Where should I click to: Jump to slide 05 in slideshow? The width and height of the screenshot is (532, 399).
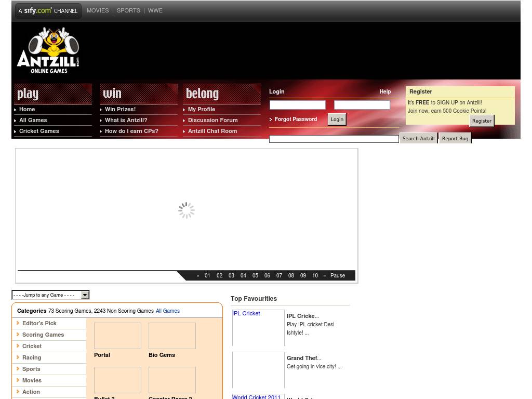(255, 276)
